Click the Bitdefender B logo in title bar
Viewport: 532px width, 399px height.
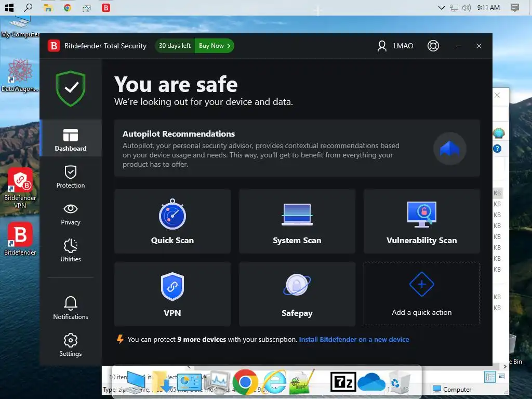(x=54, y=46)
